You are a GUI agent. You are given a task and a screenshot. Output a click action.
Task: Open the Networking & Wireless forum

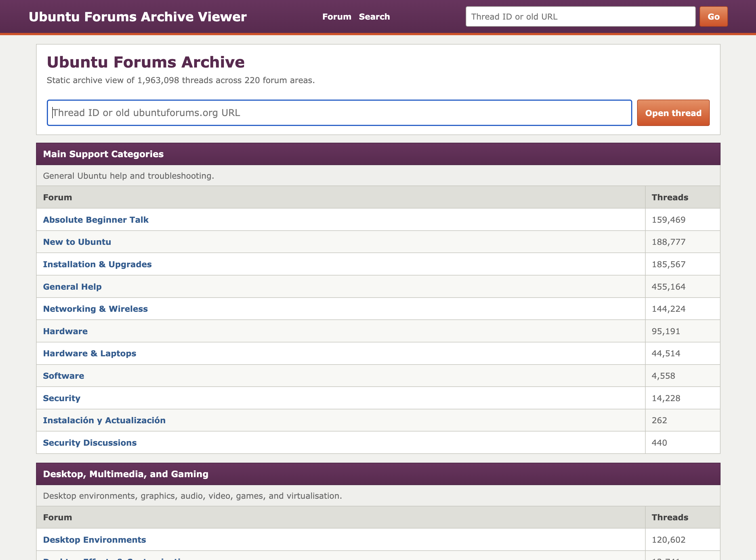[x=95, y=309]
